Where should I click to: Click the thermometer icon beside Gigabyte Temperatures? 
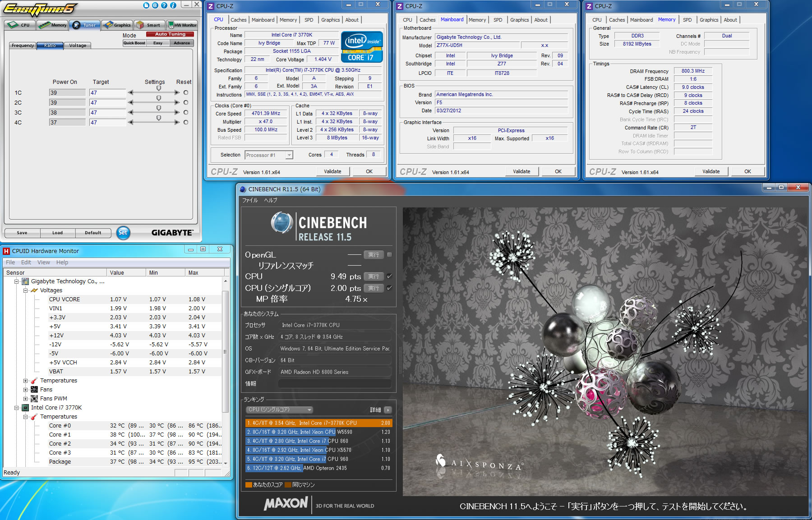(34, 381)
